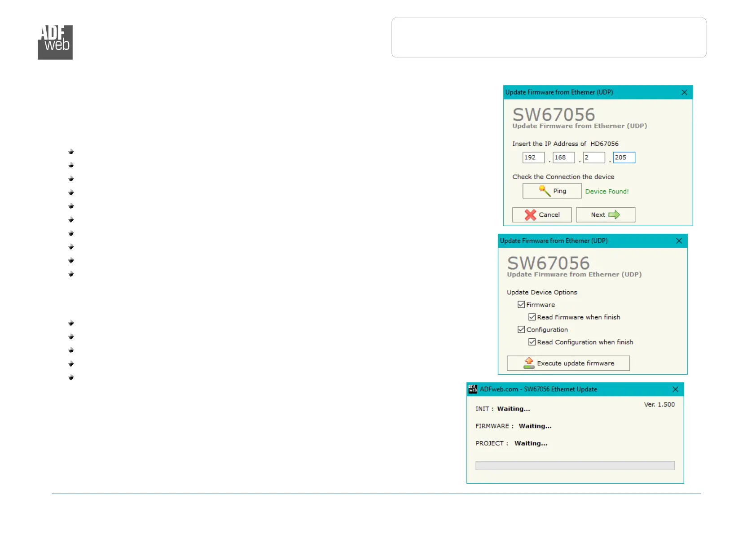This screenshot has width=756, height=534.
Task: Click the green Device Found! status text
Action: pyautogui.click(x=607, y=192)
